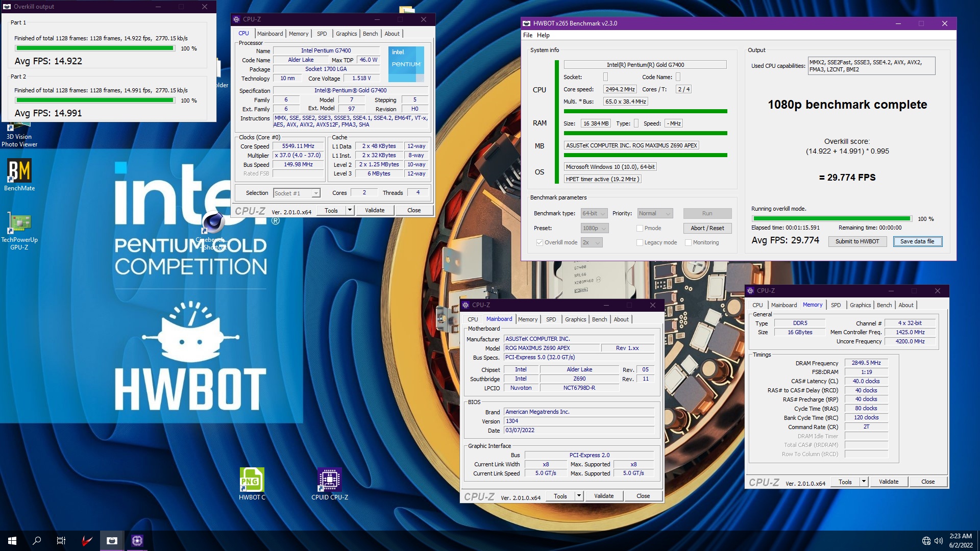Click the ROG MAXIMUS Z690 APEX Model field
The height and width of the screenshot is (551, 980).
tap(551, 348)
